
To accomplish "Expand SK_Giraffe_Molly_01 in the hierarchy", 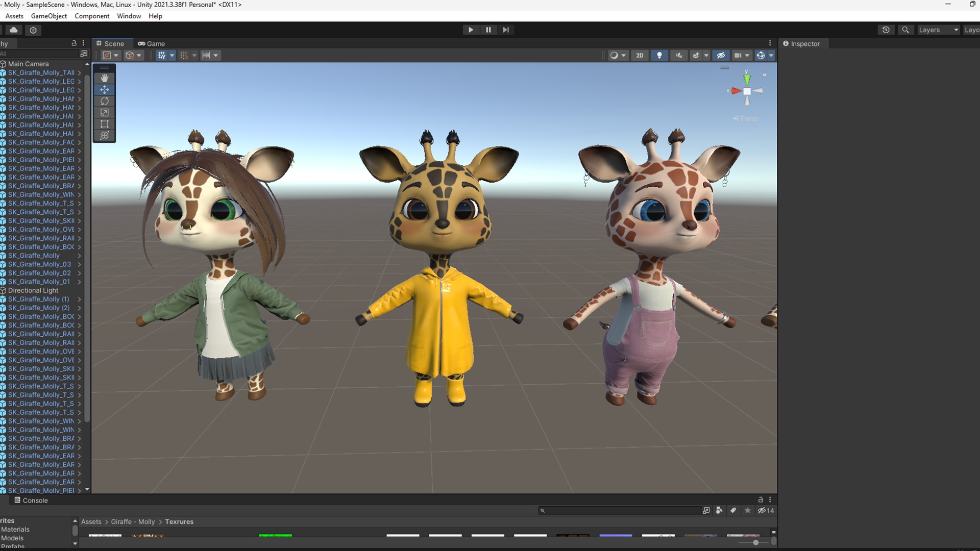I will (79, 282).
